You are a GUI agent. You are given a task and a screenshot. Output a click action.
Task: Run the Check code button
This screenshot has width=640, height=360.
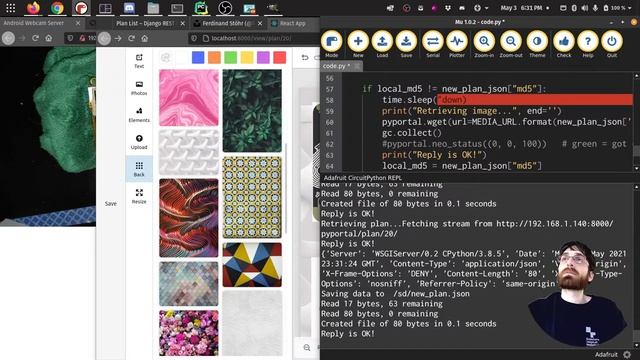[x=564, y=44]
